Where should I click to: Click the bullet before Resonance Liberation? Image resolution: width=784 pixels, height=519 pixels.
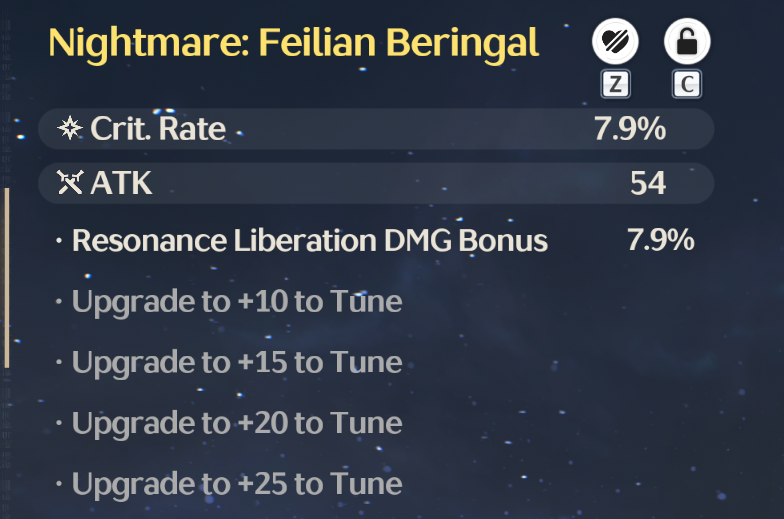coord(59,241)
